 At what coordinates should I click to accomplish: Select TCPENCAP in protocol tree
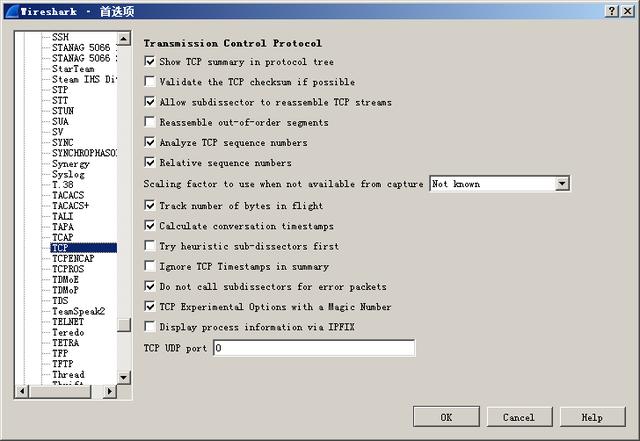tap(73, 258)
